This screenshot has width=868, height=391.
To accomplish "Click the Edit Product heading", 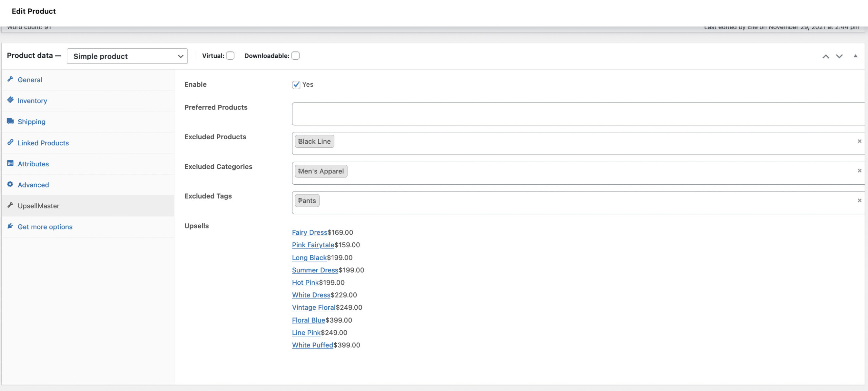I will [x=34, y=11].
